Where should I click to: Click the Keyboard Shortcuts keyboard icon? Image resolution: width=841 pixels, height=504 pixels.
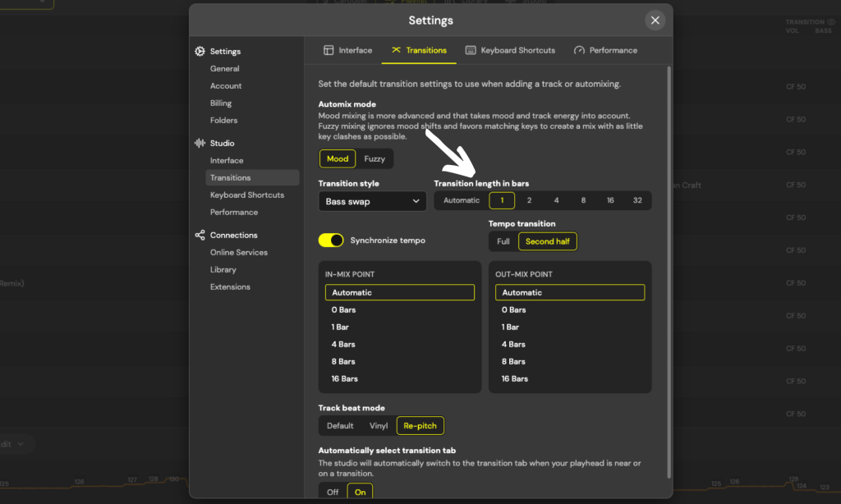tap(471, 49)
